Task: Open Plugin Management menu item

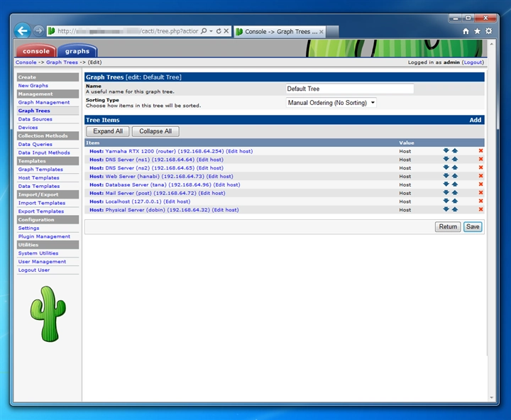Action: click(x=44, y=236)
